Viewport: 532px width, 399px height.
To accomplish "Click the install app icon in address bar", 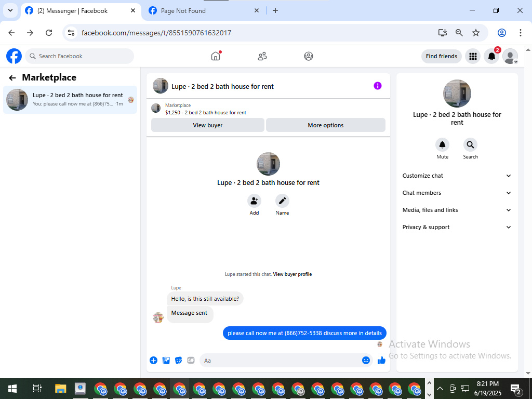I will [x=443, y=33].
